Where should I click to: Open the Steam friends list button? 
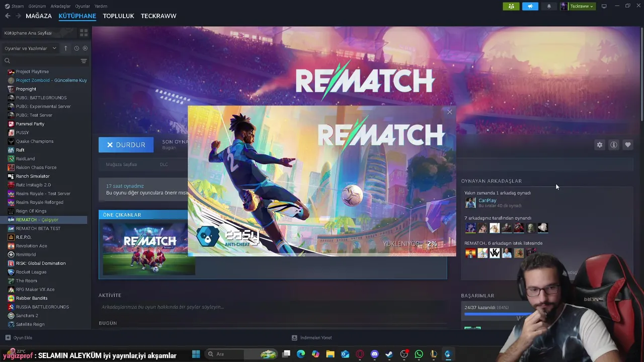(511, 6)
